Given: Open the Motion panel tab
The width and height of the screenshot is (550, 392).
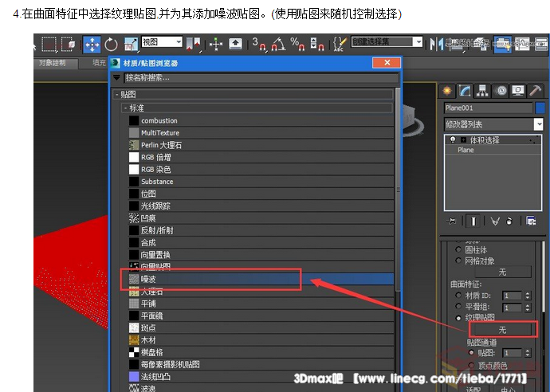Looking at the screenshot, I should [x=501, y=91].
